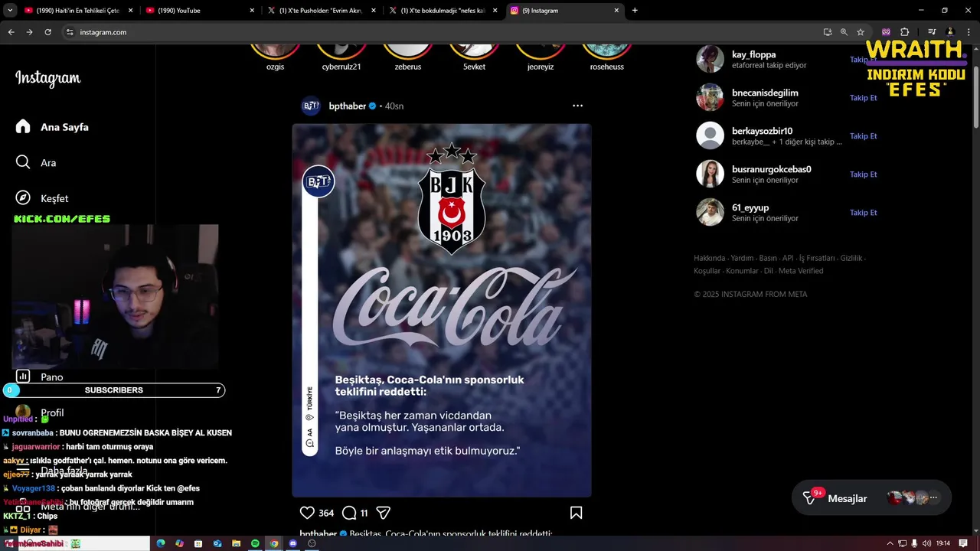Open Chrome's three-dot menu
Image resolution: width=980 pixels, height=551 pixels.
click(968, 32)
